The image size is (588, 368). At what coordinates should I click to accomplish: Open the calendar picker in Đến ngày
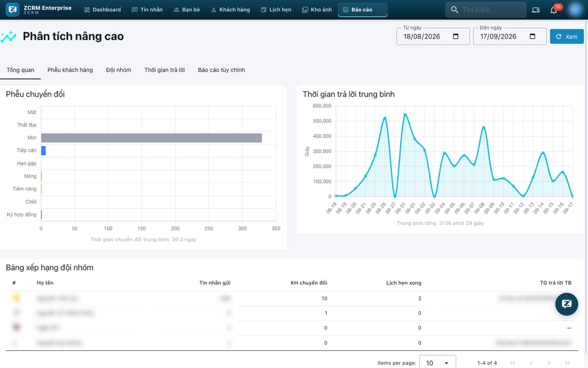click(533, 36)
